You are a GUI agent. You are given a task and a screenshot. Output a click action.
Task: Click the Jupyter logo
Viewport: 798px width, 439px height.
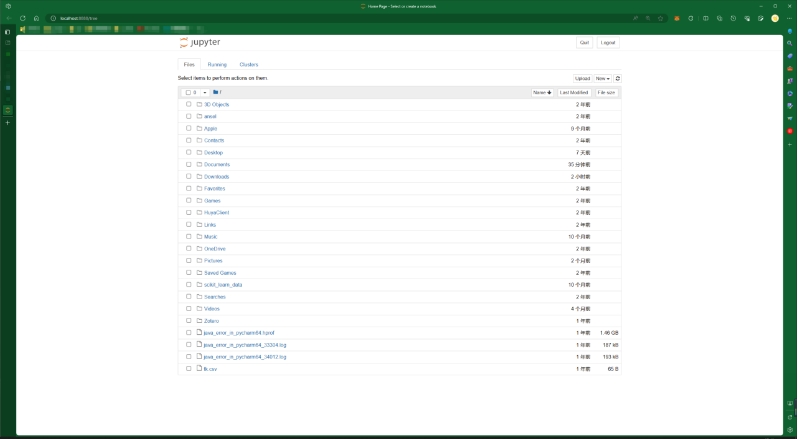(200, 42)
